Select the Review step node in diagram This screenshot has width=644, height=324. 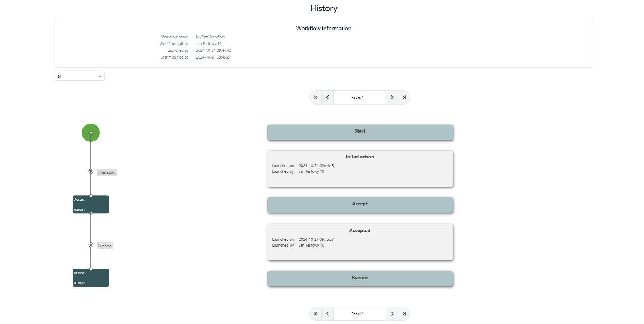click(x=91, y=278)
